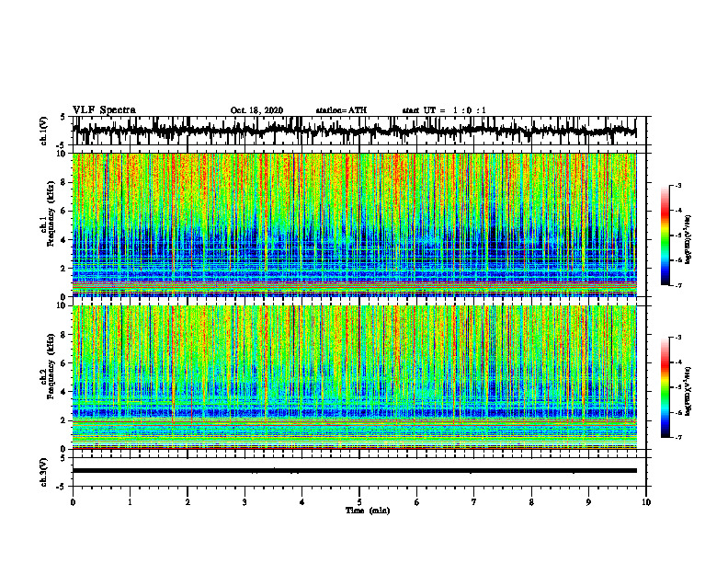Image resolution: width=728 pixels, height=563 pixels.
Task: Click time axis tick label "8"
Action: click(531, 502)
